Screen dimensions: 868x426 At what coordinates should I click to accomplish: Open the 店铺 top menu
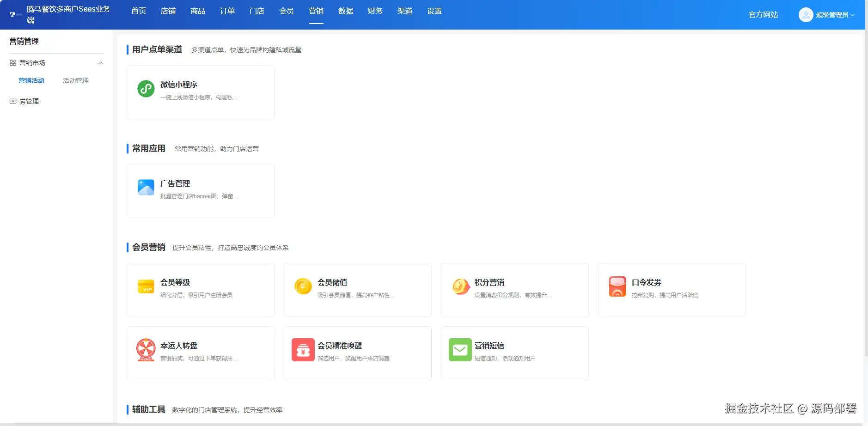(x=168, y=11)
